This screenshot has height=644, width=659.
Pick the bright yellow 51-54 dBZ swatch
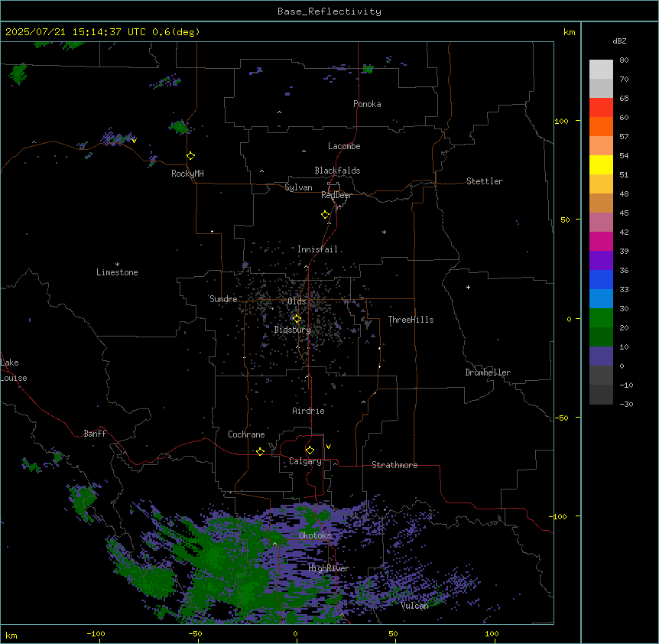pos(601,164)
